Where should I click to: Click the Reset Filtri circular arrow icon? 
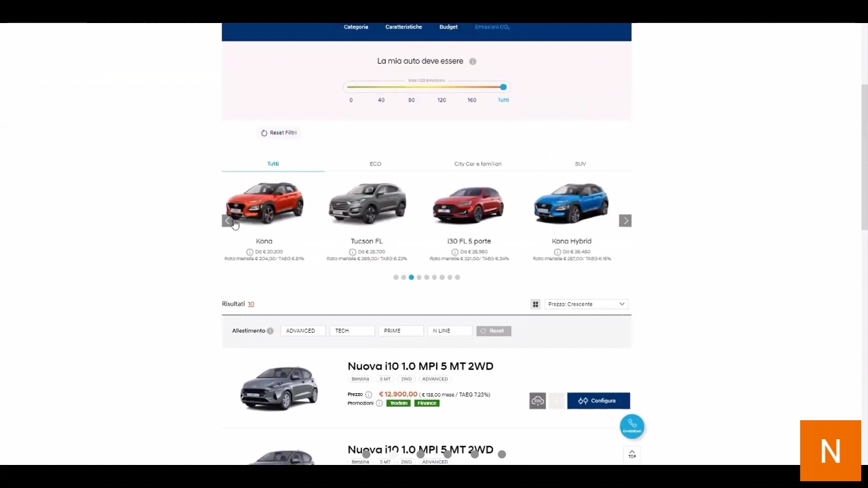point(264,133)
